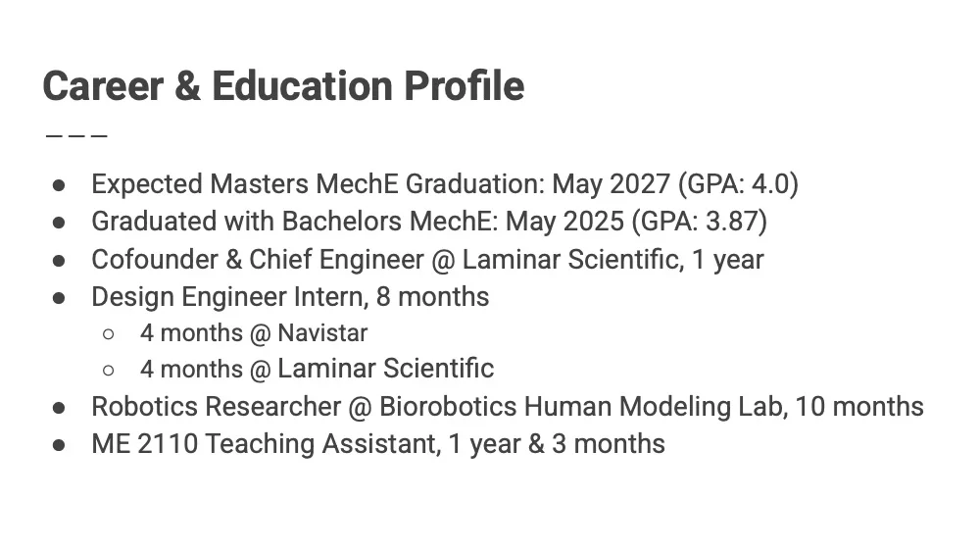The image size is (980, 551).
Task: Click the Cofounder & Chief Engineer line
Action: 426,259
